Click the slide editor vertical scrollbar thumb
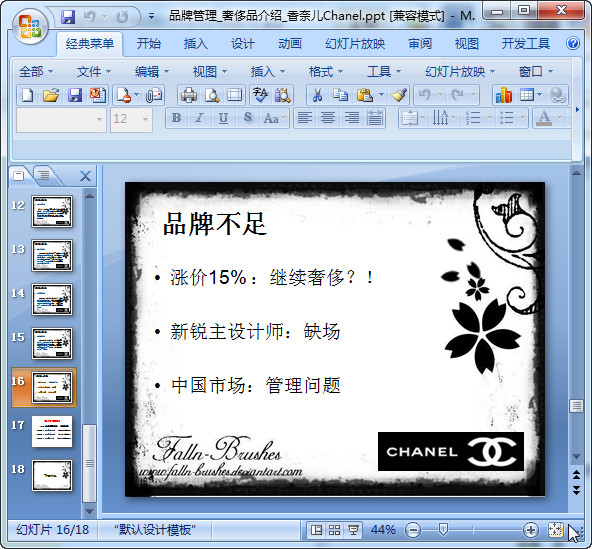 576,406
